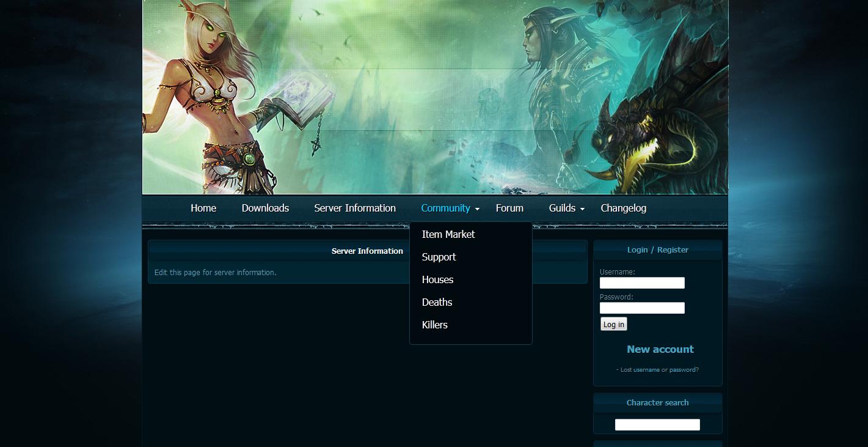Open the Community menu
Viewport: 868px width, 447px height.
coord(445,208)
